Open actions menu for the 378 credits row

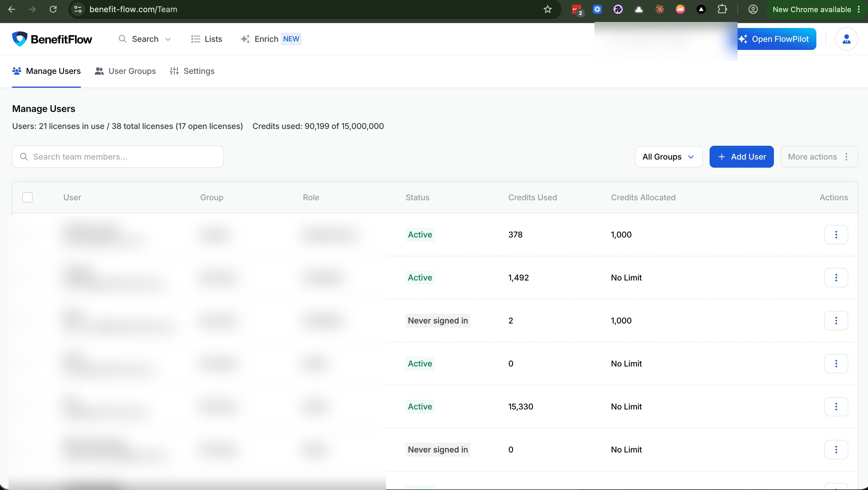(836, 235)
